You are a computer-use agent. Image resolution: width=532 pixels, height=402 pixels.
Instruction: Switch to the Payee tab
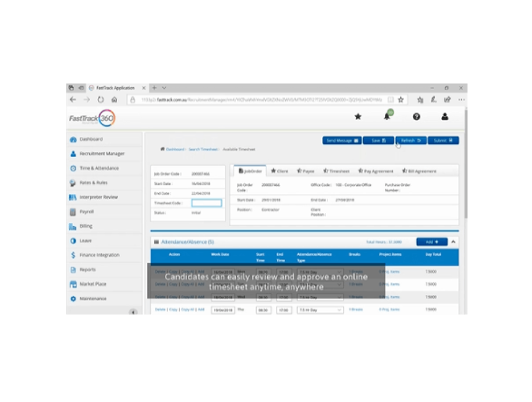[x=305, y=171]
